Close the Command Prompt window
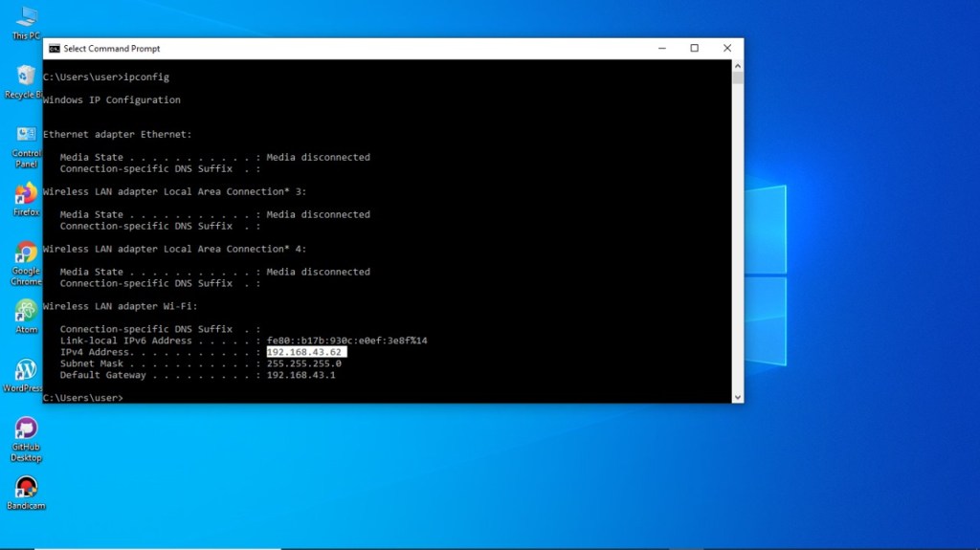980x550 pixels. click(727, 49)
